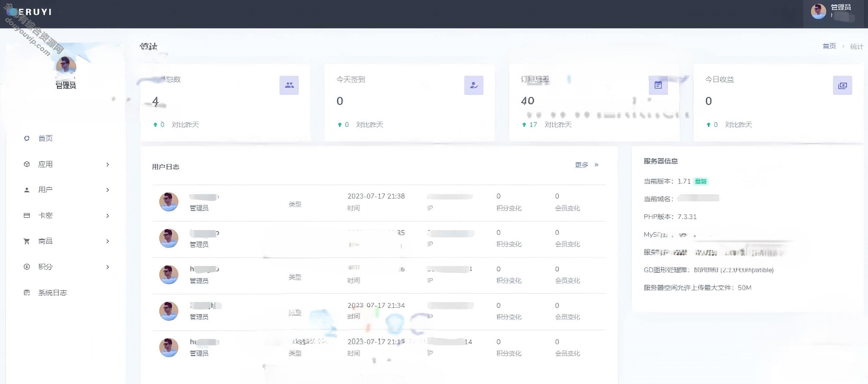
Task: Click avatar in the 21:34 log row
Action: point(168,311)
